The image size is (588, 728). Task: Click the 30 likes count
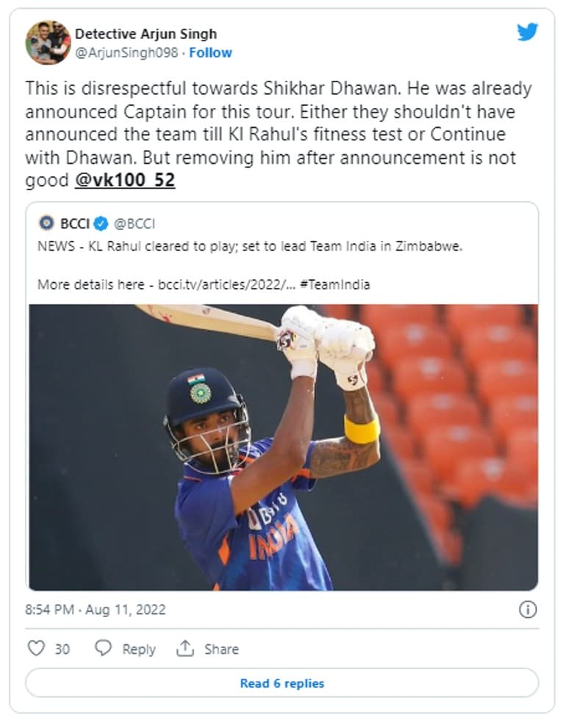(x=62, y=649)
